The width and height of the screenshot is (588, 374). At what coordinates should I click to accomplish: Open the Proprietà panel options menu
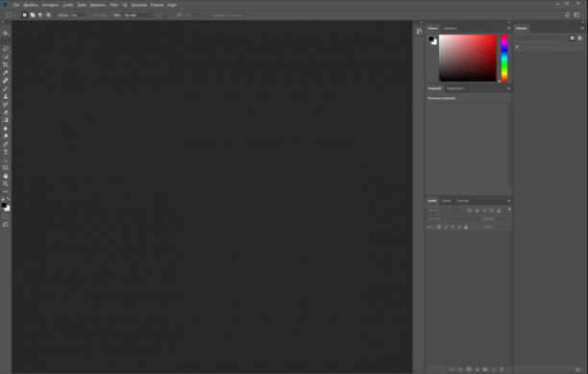(509, 88)
